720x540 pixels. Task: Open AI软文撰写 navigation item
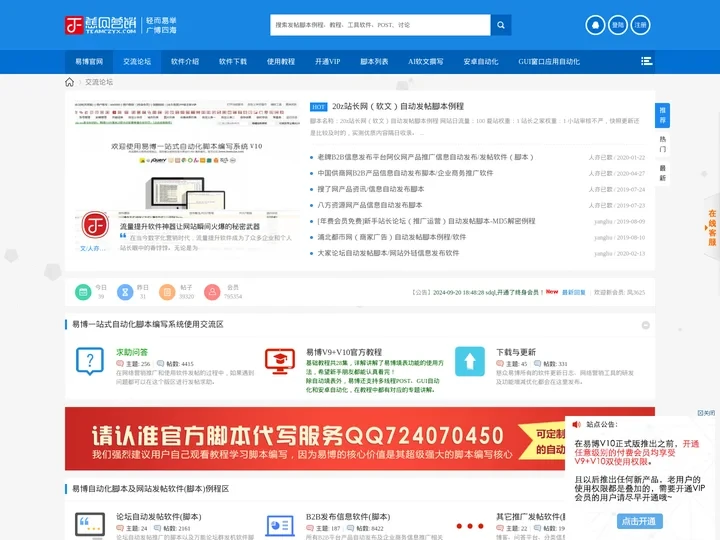[x=426, y=62]
